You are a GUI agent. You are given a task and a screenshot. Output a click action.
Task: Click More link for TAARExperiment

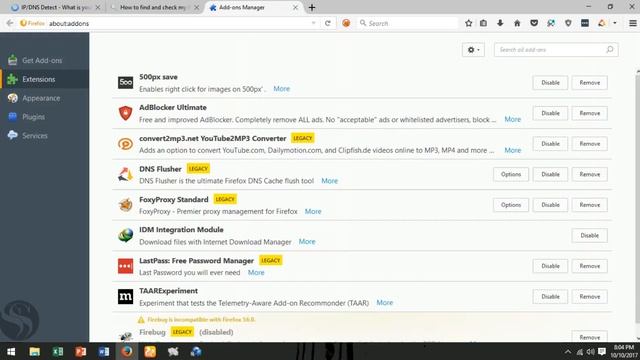(x=384, y=302)
